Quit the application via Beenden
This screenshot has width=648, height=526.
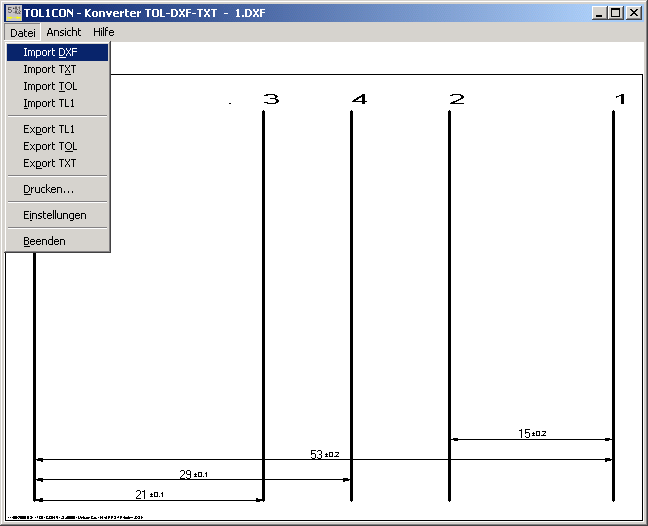click(x=45, y=241)
